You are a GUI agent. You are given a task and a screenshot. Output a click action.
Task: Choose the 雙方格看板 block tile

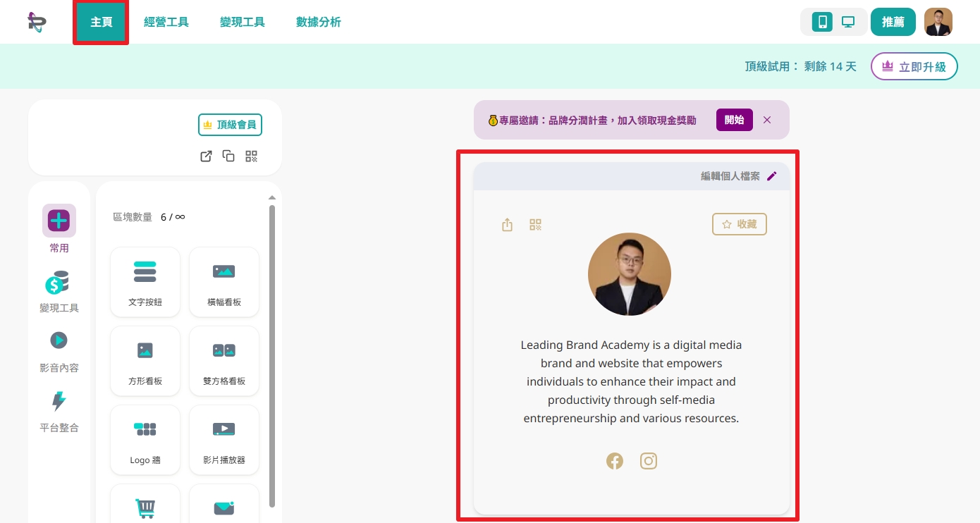[x=224, y=361]
